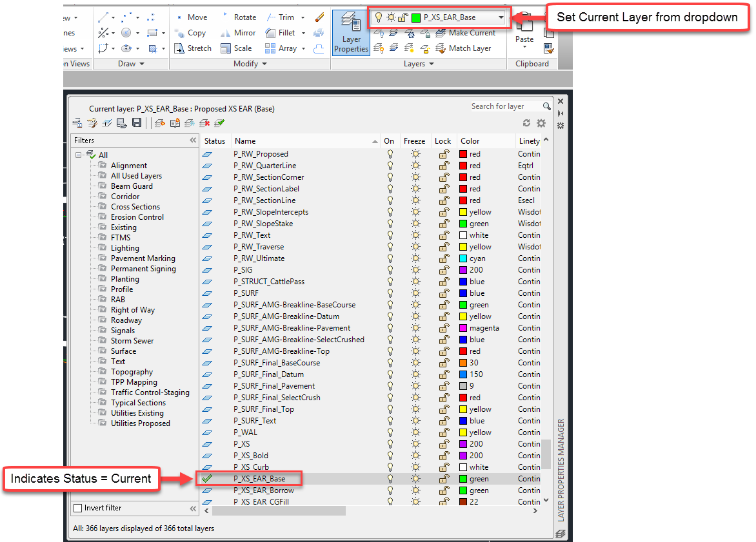Image resolution: width=756 pixels, height=542 pixels.
Task: Toggle freeze sun icon for P_SURF layer
Action: pos(415,293)
